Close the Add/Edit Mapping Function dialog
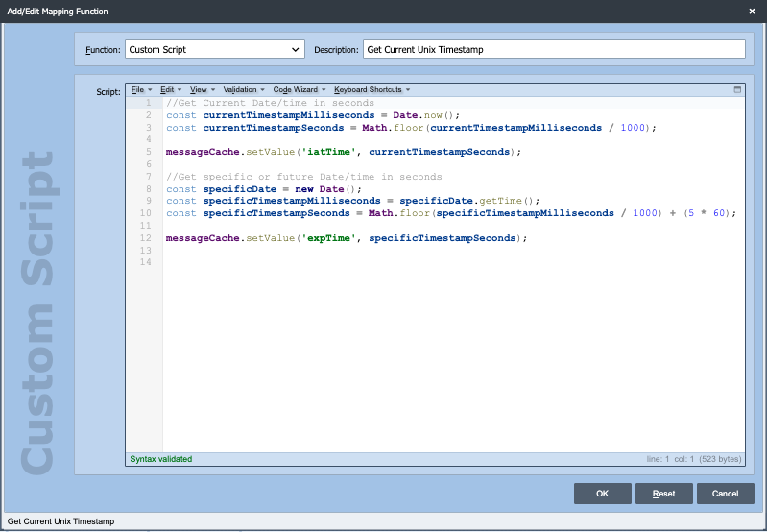 (x=752, y=12)
